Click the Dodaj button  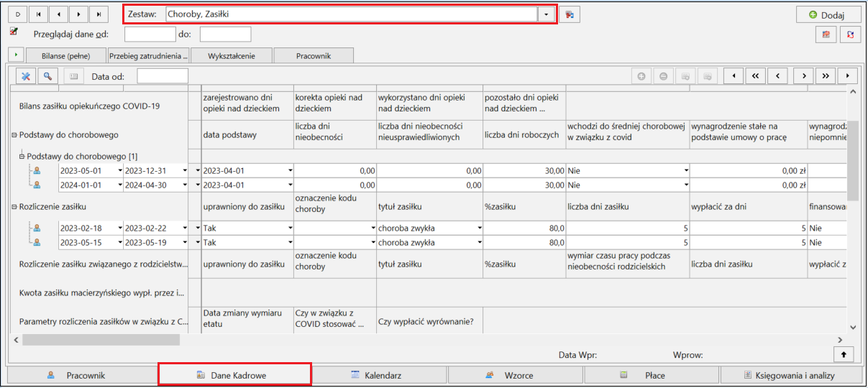(x=828, y=14)
